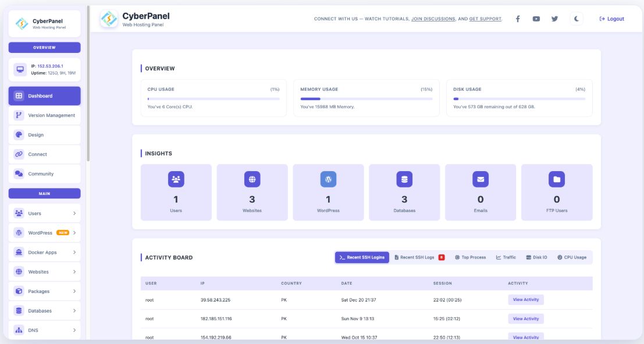View Activity for IP 154.192.219.66

pyautogui.click(x=526, y=337)
